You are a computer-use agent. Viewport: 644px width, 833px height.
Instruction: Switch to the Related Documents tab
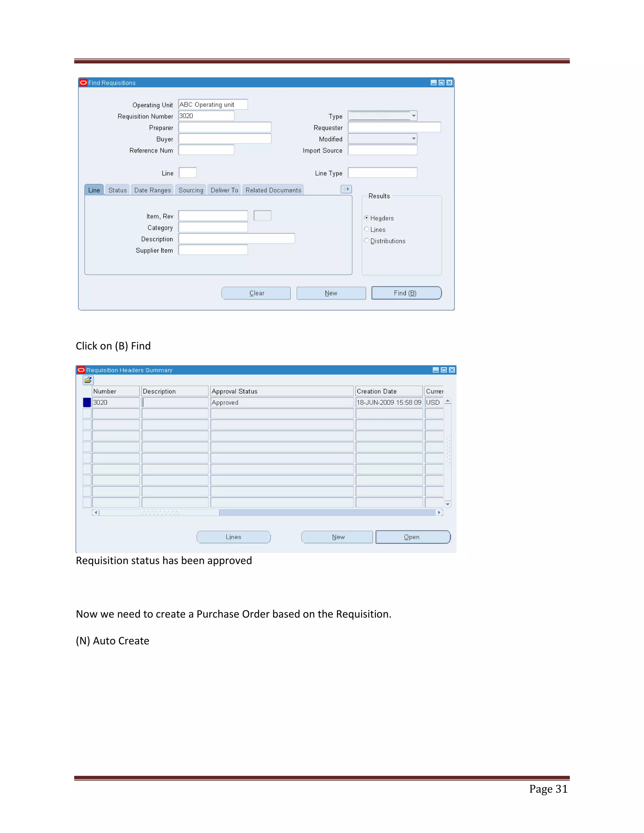273,190
